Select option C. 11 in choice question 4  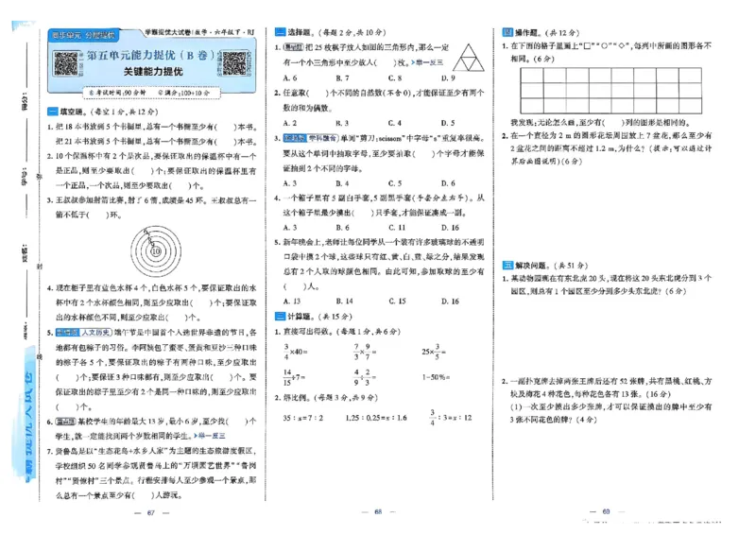tap(397, 228)
